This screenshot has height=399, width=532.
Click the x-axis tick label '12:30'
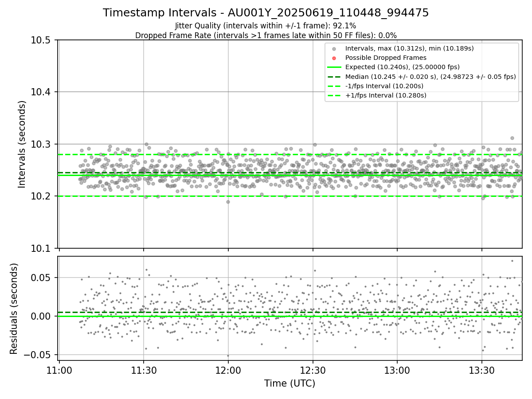pos(313,370)
